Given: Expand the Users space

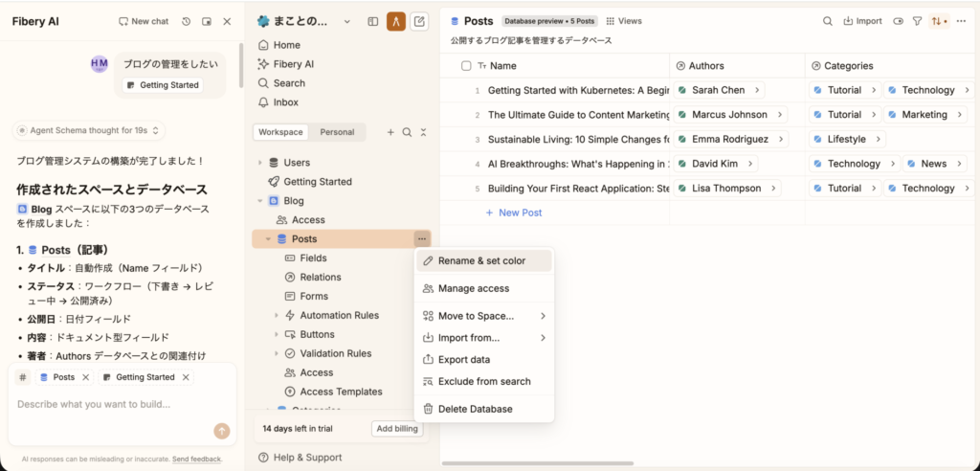Looking at the screenshot, I should (x=260, y=163).
